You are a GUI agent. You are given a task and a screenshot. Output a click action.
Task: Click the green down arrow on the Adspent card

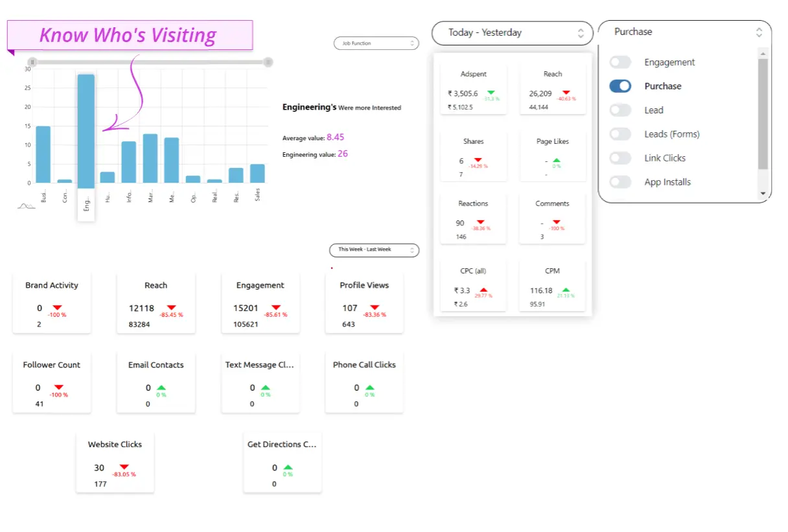(x=491, y=93)
